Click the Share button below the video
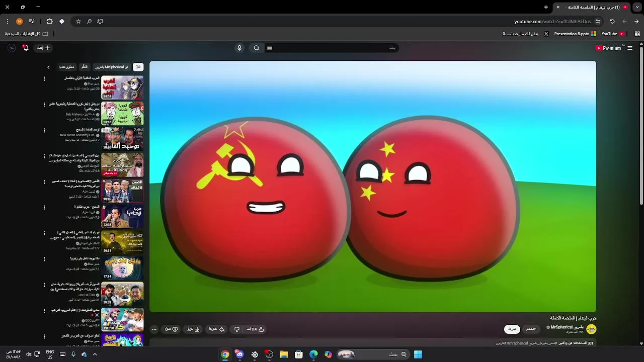This screenshot has height=362, width=644. (217, 329)
